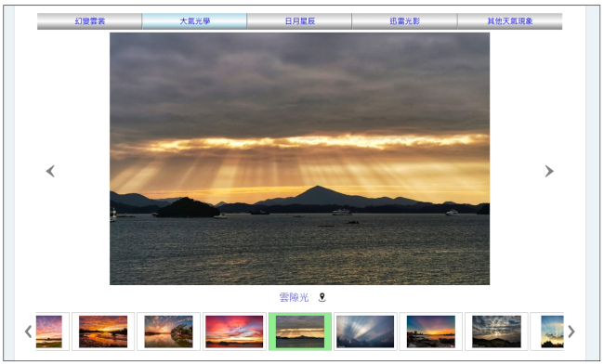
Task: Move thumbnail strip backward with left chevron
Action: [28, 331]
